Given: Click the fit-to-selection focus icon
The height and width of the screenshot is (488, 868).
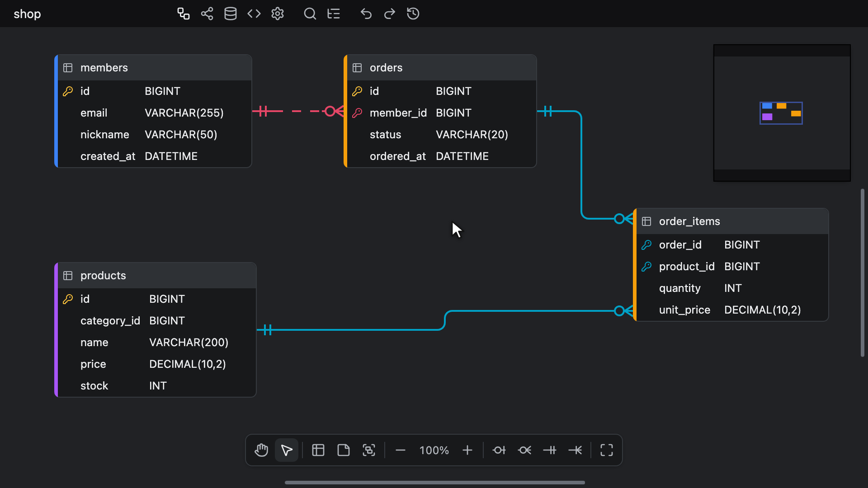Looking at the screenshot, I should click(x=369, y=450).
